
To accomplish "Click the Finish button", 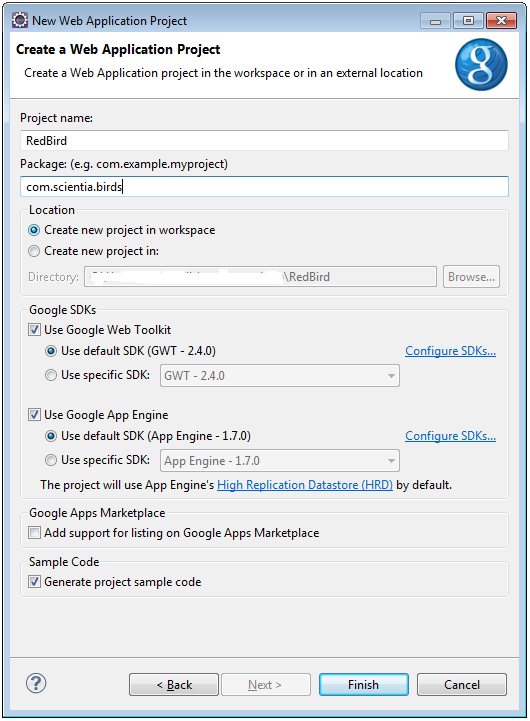I will [364, 685].
